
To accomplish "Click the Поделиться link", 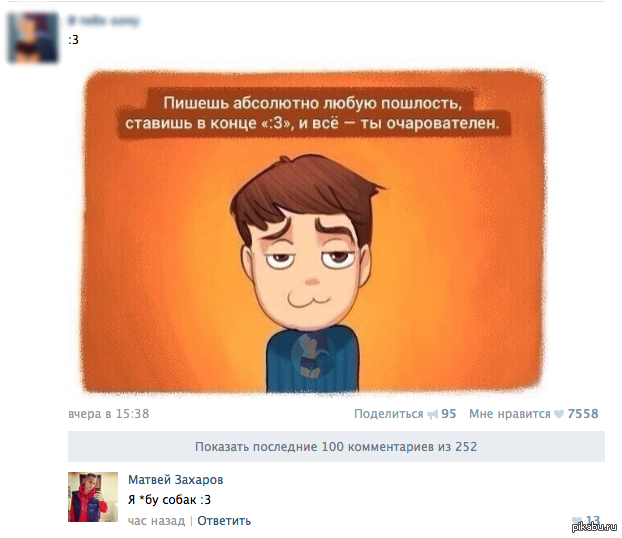I will (x=388, y=414).
